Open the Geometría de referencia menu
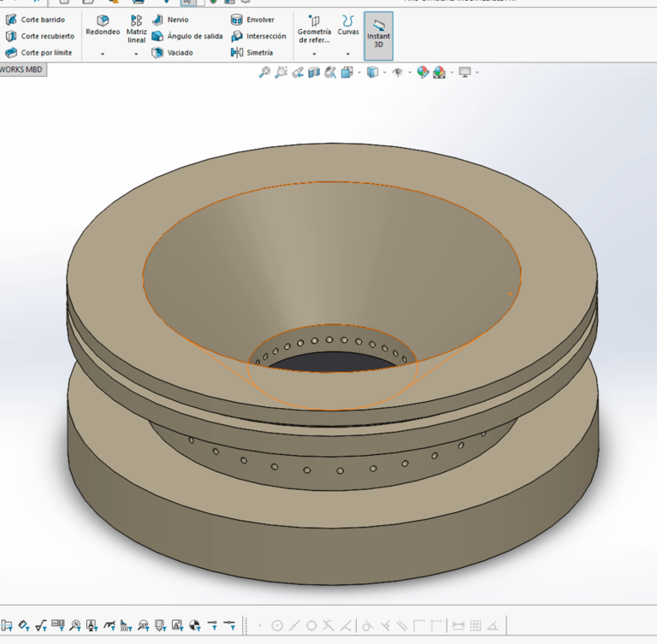The image size is (657, 644). pos(314,34)
